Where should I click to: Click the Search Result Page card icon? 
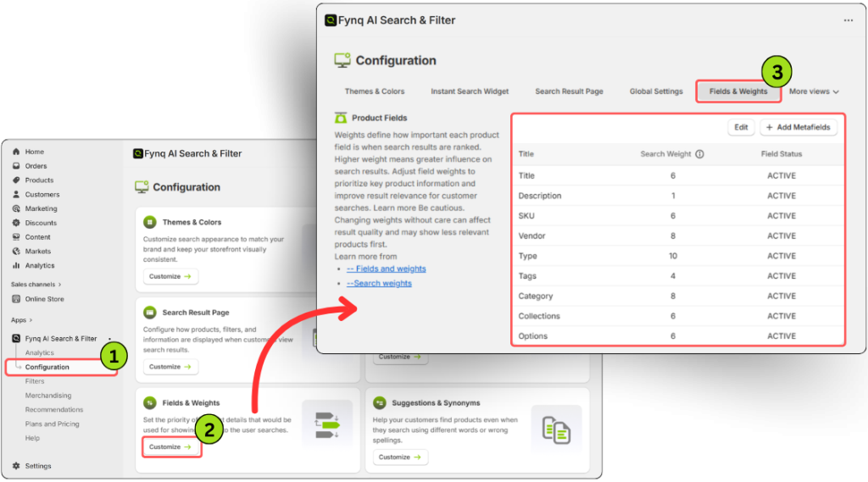pos(149,312)
